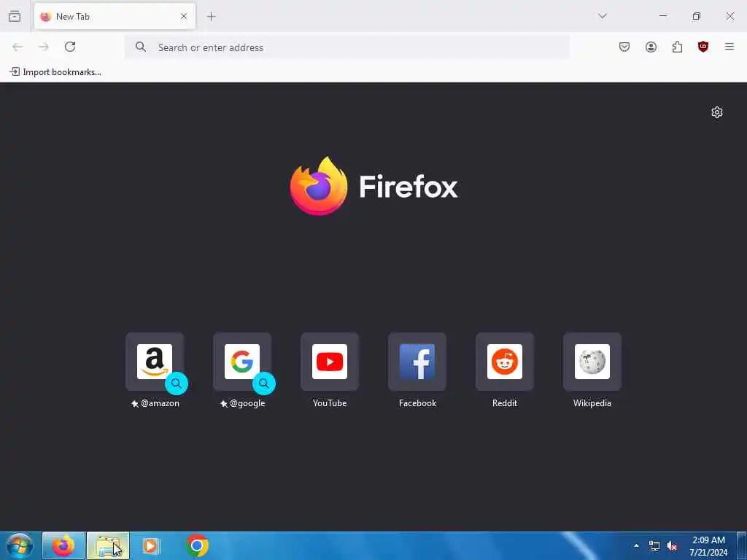
Task: Click the Reddit label text
Action: pyautogui.click(x=505, y=402)
